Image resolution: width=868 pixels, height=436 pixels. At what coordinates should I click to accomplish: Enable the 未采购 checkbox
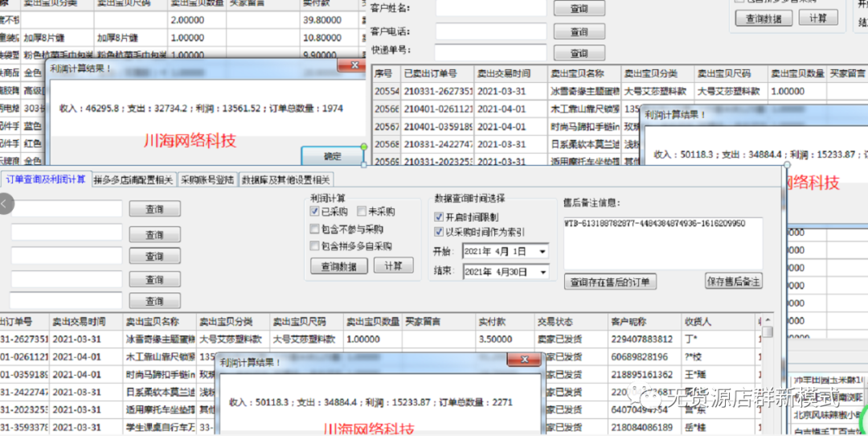362,211
